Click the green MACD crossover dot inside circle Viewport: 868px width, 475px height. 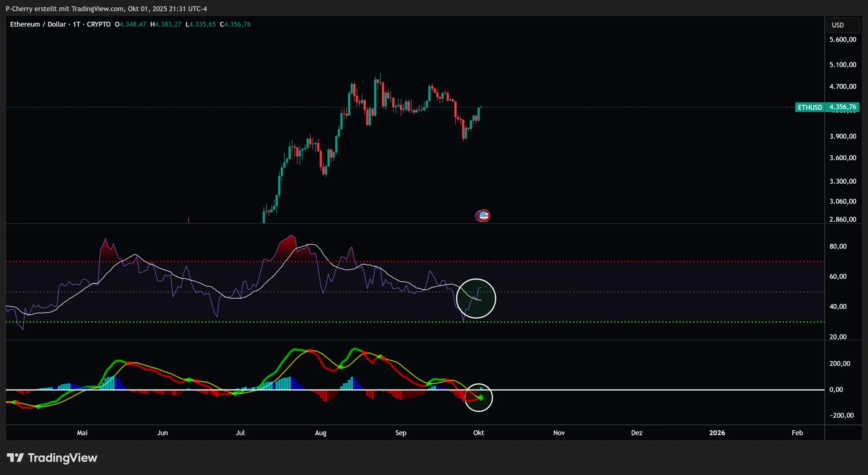coord(481,397)
